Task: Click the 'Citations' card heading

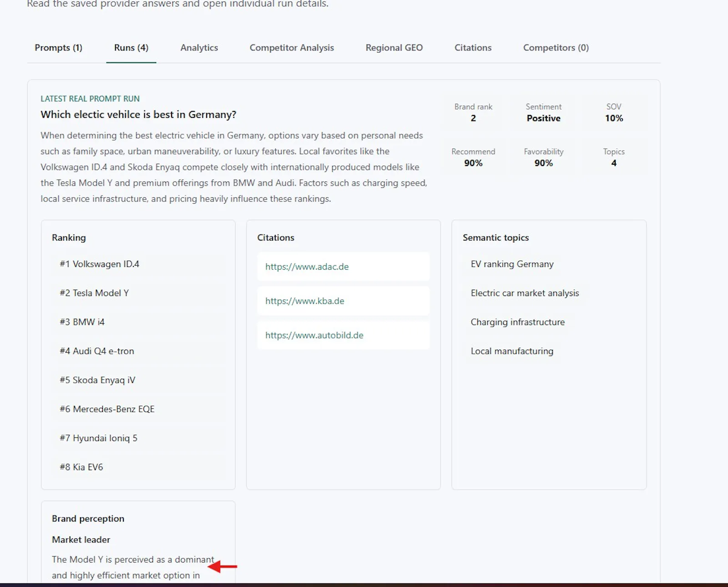Action: click(x=276, y=238)
